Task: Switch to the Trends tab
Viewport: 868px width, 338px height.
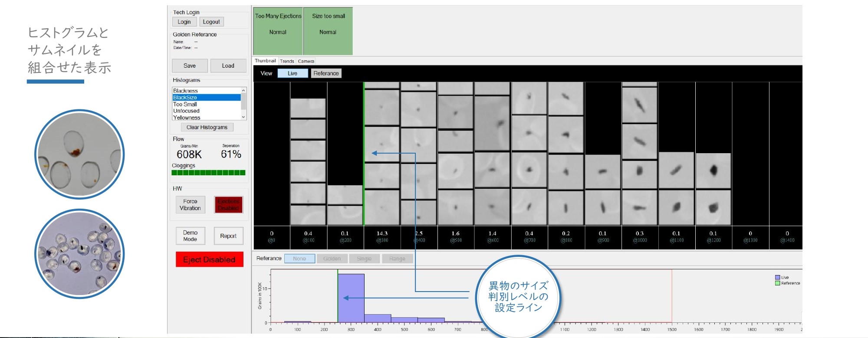Action: (287, 61)
